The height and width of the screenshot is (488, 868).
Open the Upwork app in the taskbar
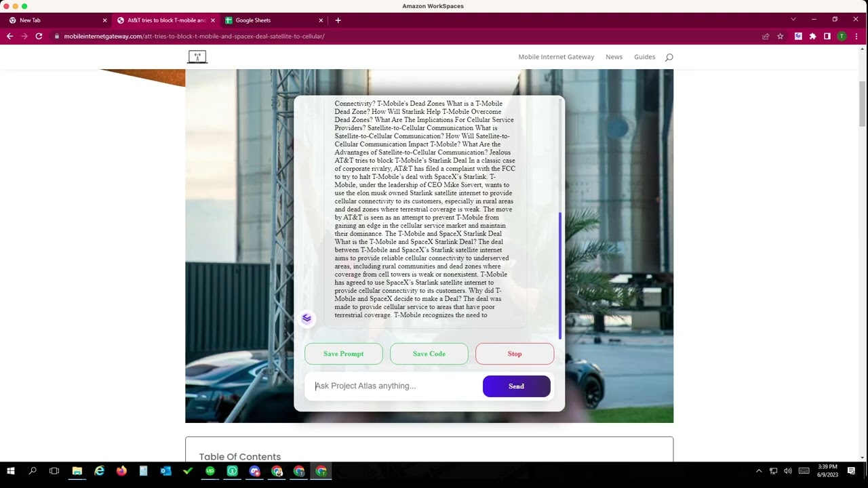[x=210, y=471]
